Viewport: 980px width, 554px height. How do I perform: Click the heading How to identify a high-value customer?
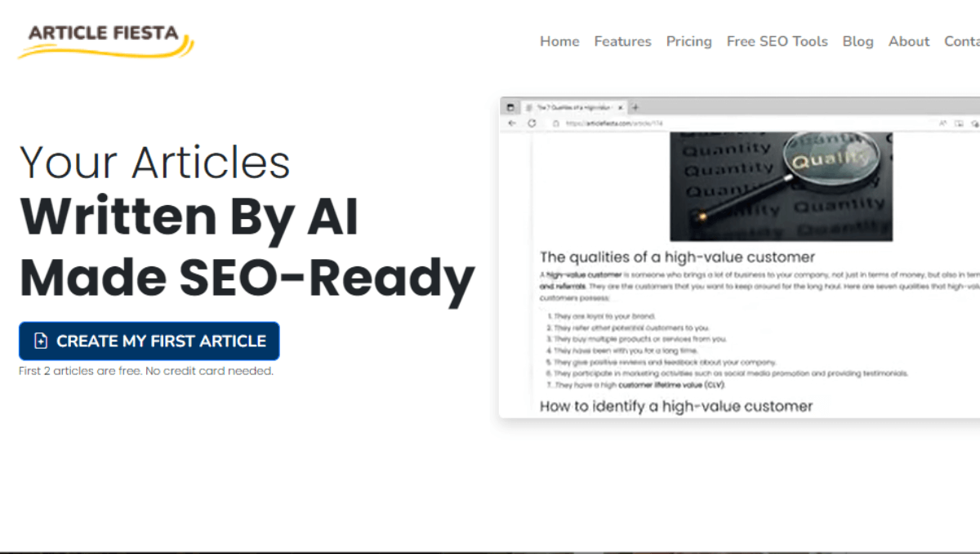point(676,405)
